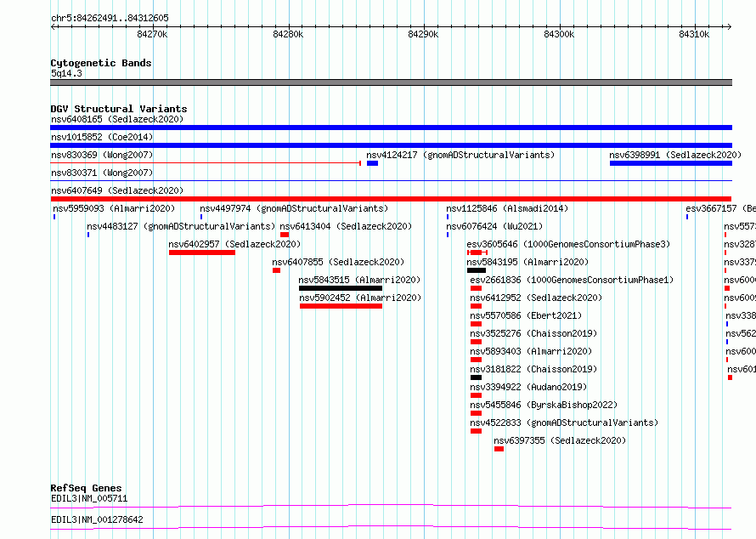756x539 pixels.
Task: Select the nsv6407649 (Sedlazeck2020) red bar
Action: point(391,199)
